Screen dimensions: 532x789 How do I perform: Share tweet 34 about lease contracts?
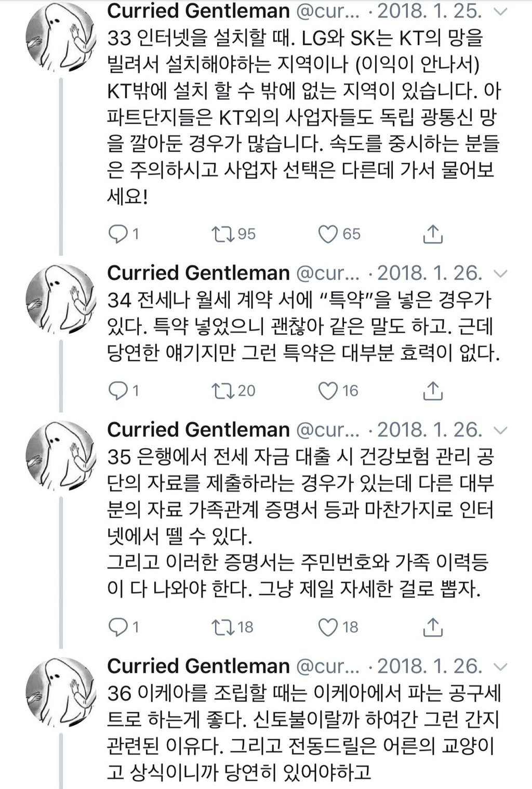click(x=432, y=391)
